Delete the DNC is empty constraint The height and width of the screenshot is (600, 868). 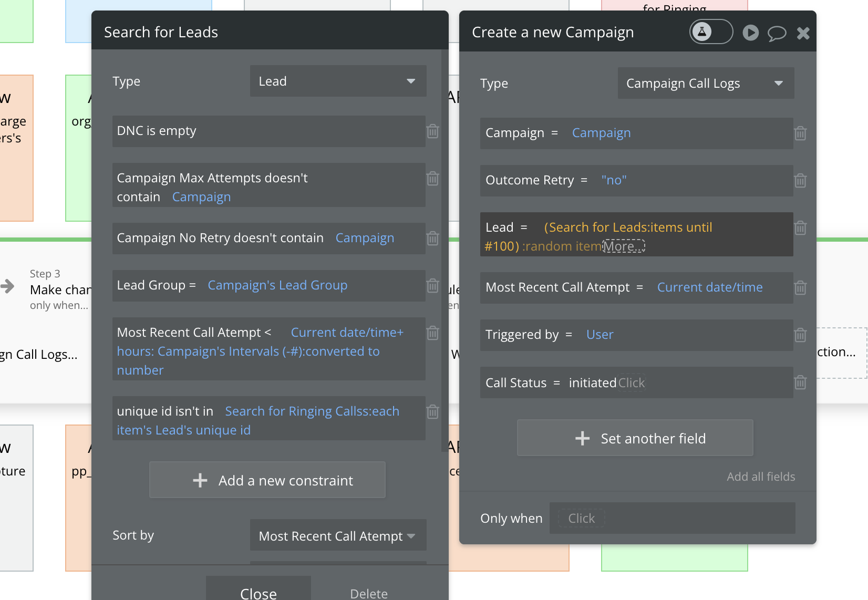click(433, 131)
